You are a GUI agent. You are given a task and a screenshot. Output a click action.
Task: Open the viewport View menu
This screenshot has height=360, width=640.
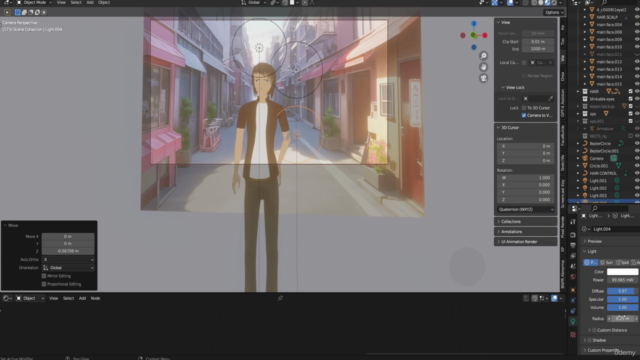(x=61, y=2)
